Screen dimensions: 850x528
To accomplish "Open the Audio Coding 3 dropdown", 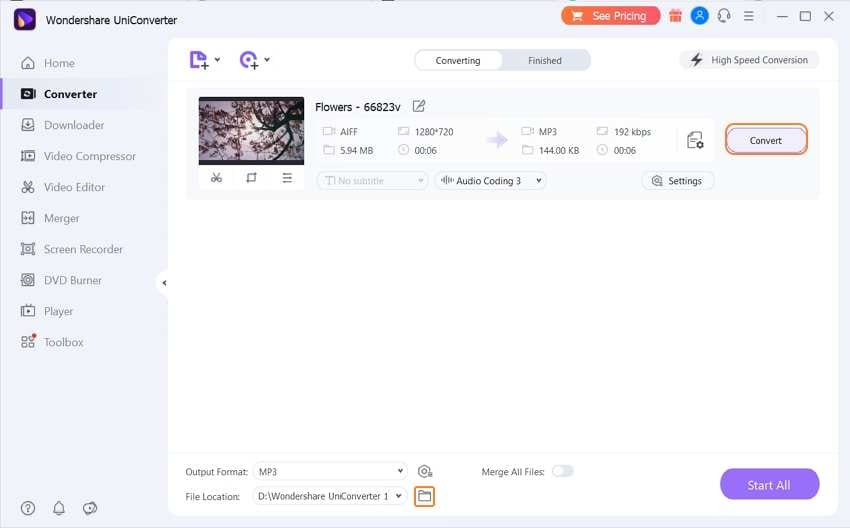I will coord(490,181).
